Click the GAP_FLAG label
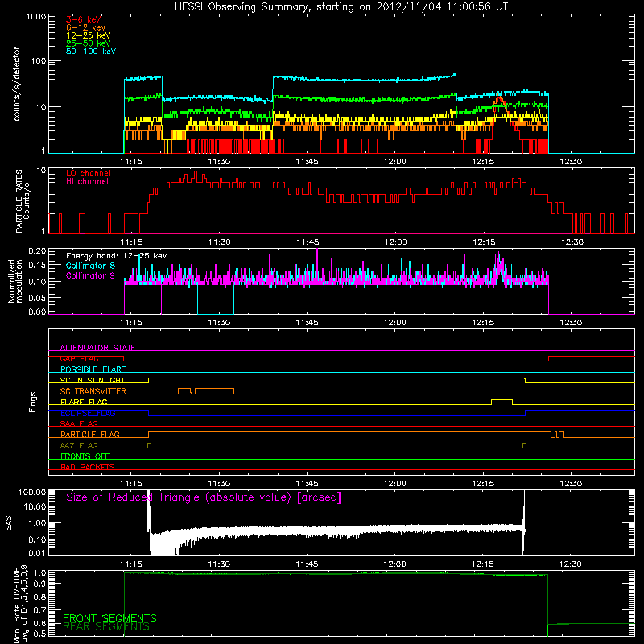 click(x=79, y=358)
